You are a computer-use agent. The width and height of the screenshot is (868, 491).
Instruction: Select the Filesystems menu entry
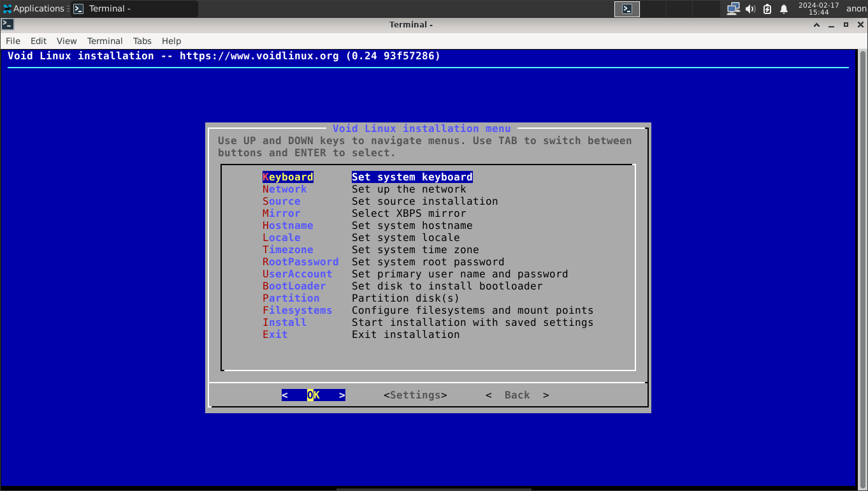coord(298,311)
